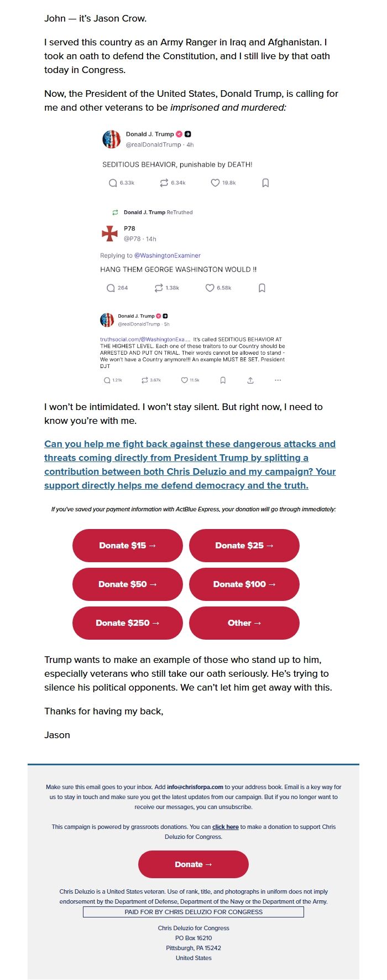This screenshot has width=387, height=980.
Task: Click the reply count icon on P78's post
Action: [x=110, y=288]
